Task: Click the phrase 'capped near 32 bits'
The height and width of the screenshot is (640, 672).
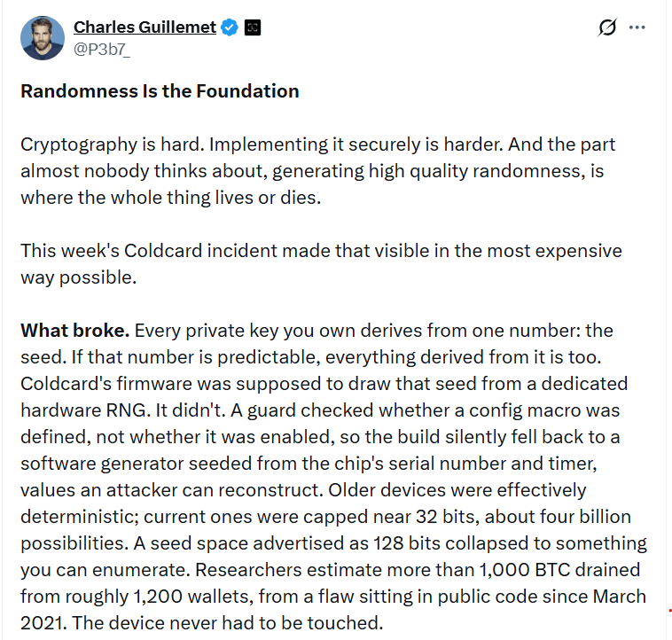Action: pos(392,517)
